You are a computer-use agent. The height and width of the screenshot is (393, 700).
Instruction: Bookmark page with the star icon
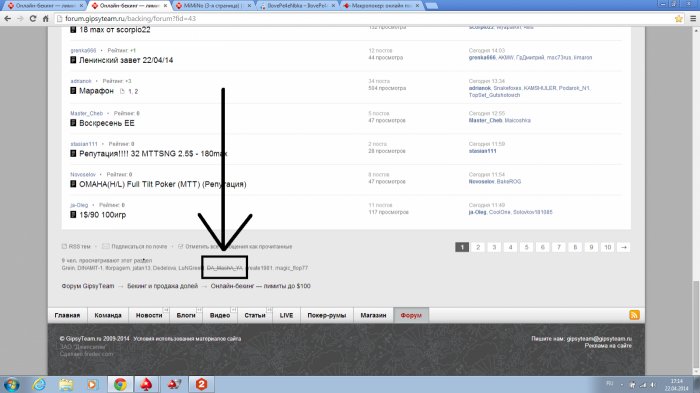679,19
